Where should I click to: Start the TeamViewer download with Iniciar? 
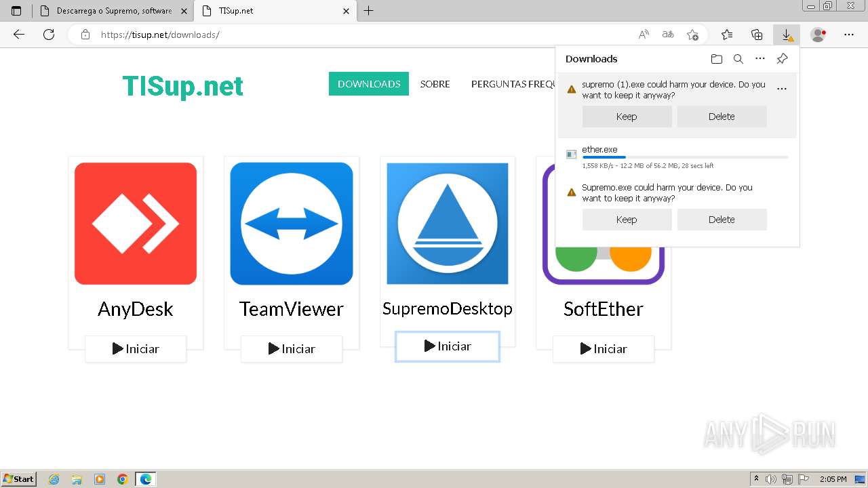(x=292, y=349)
